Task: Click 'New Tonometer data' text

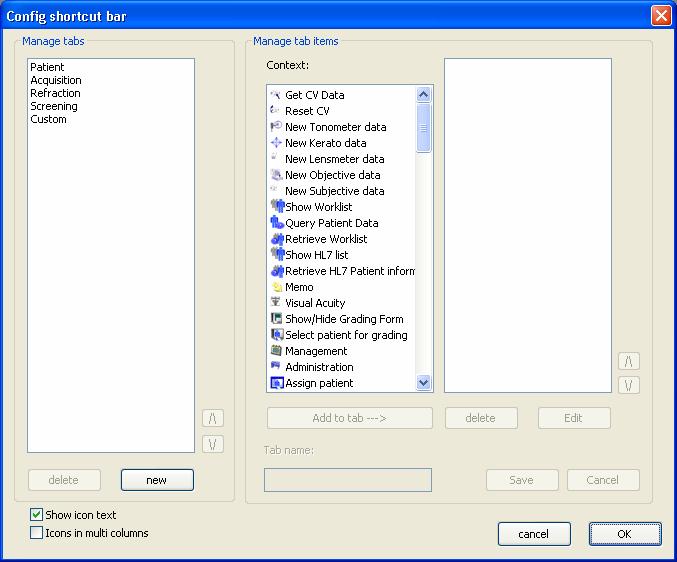Action: coord(335,127)
